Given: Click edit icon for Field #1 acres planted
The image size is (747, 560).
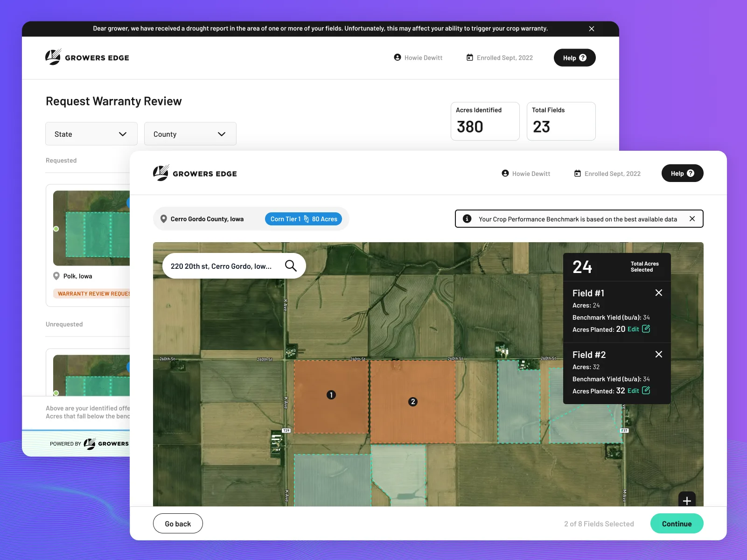Looking at the screenshot, I should coord(646,329).
